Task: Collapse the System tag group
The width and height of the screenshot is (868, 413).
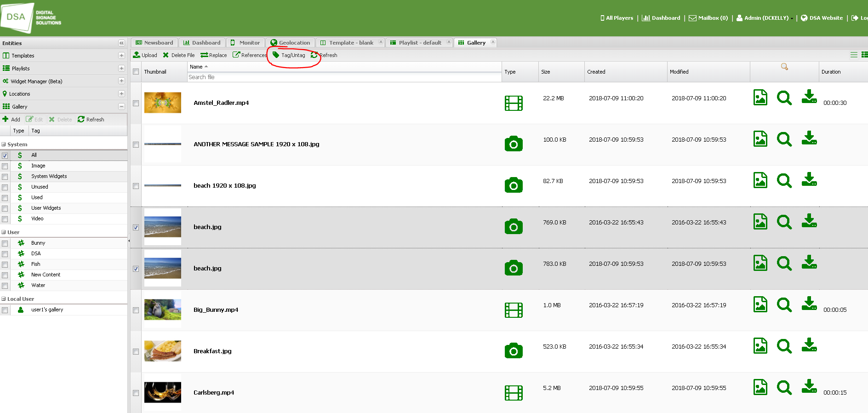Action: tap(4, 144)
